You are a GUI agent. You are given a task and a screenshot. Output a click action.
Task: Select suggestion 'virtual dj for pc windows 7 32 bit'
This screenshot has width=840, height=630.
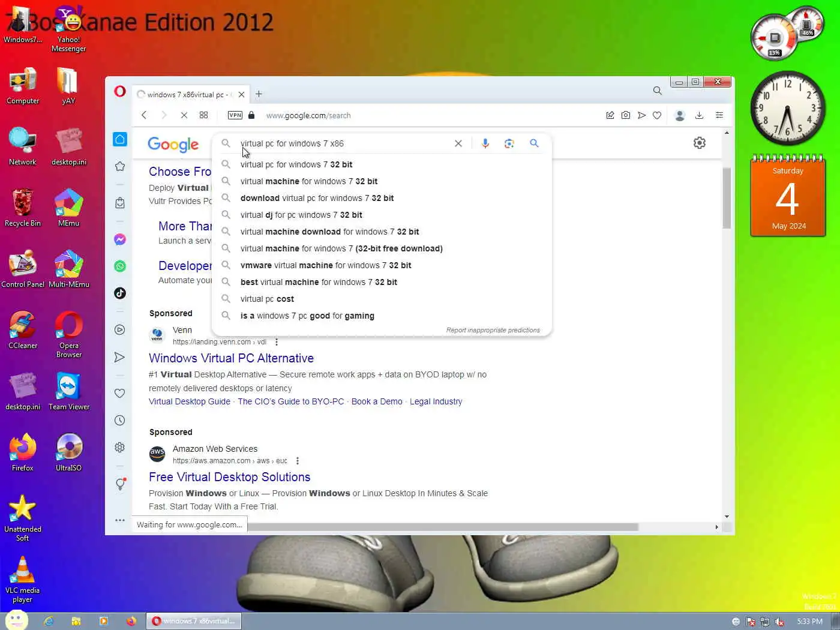(382, 215)
